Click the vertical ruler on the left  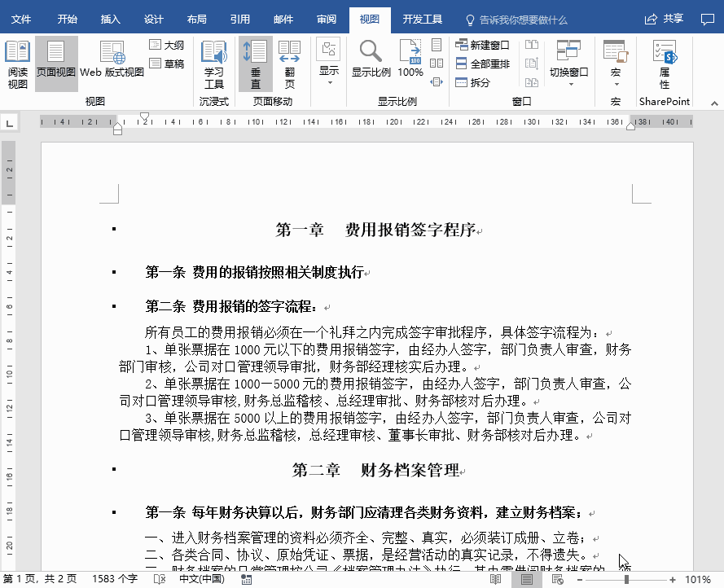[x=9, y=356]
